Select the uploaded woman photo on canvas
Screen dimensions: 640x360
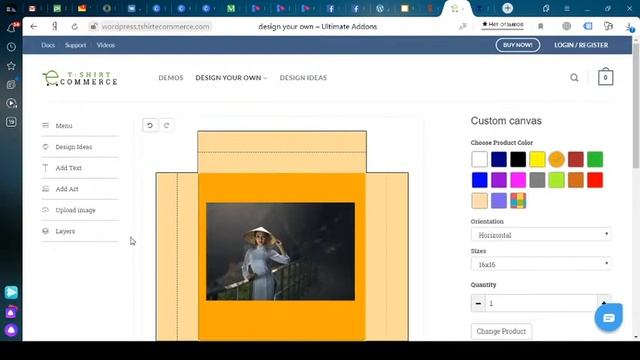(280, 251)
